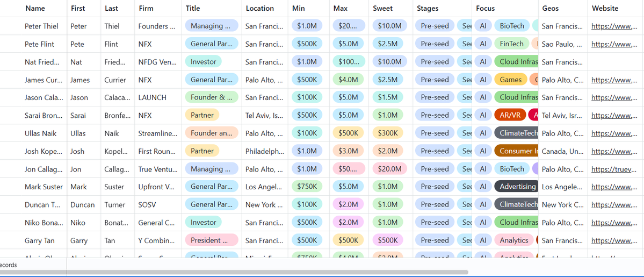Click Sarai Bronfeld's AR/VR focus tag
The image size is (644, 277).
(510, 115)
